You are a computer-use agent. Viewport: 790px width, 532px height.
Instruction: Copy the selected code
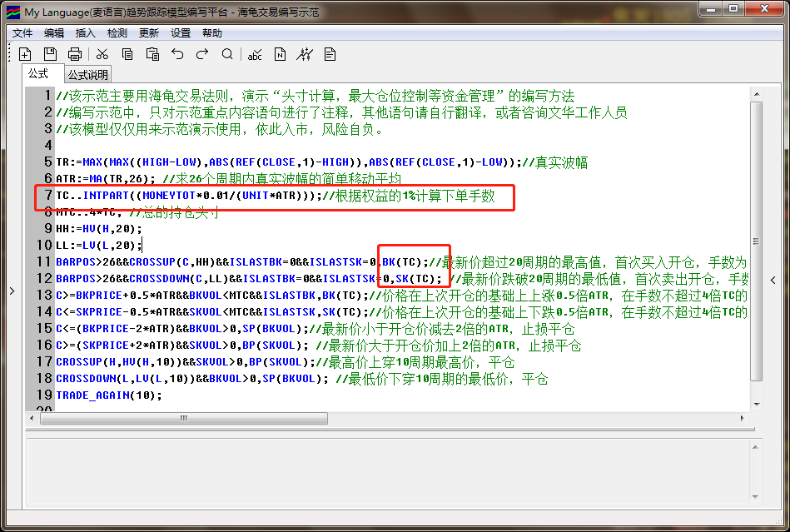[127, 54]
